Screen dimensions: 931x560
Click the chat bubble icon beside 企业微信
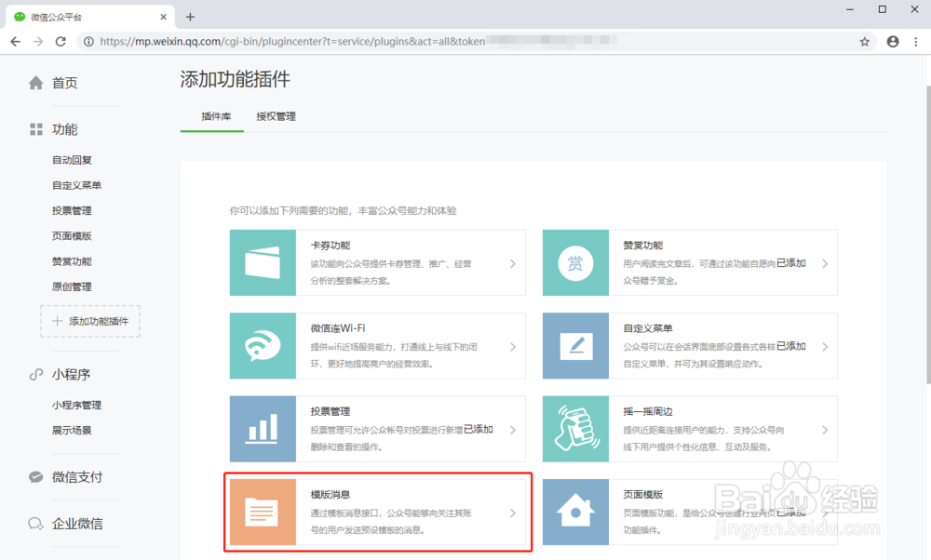point(35,523)
